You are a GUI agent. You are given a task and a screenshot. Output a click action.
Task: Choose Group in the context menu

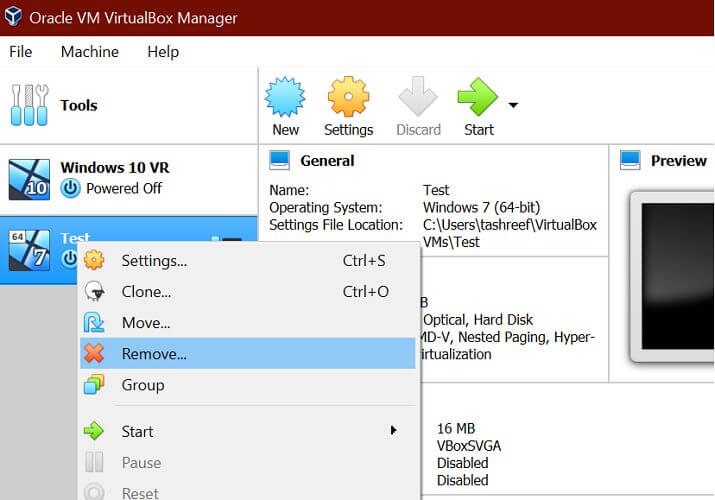[x=143, y=385]
